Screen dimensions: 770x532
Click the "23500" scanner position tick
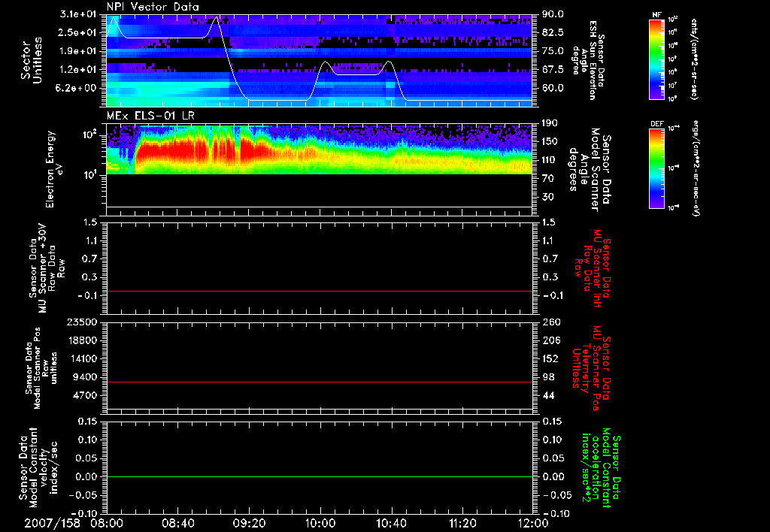(x=82, y=322)
